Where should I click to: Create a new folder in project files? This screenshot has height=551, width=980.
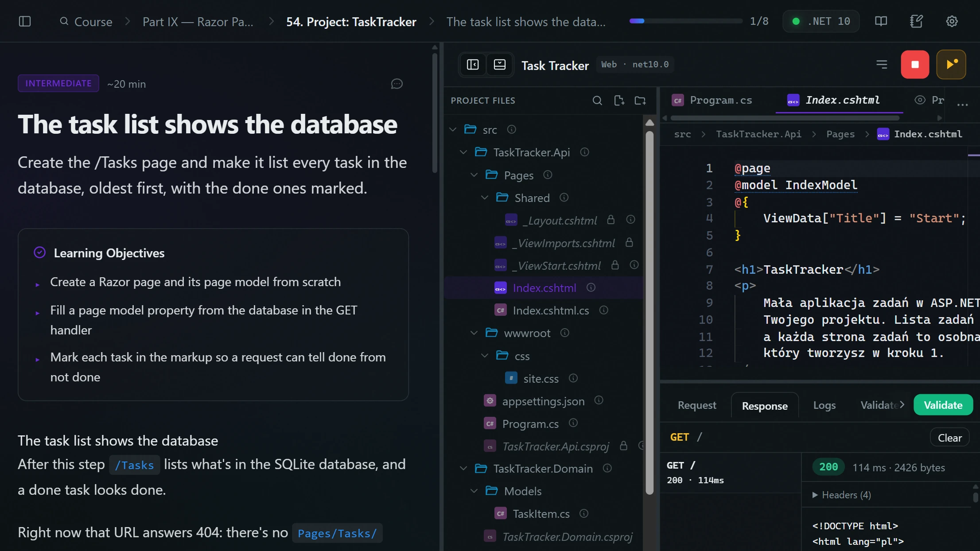(x=640, y=101)
